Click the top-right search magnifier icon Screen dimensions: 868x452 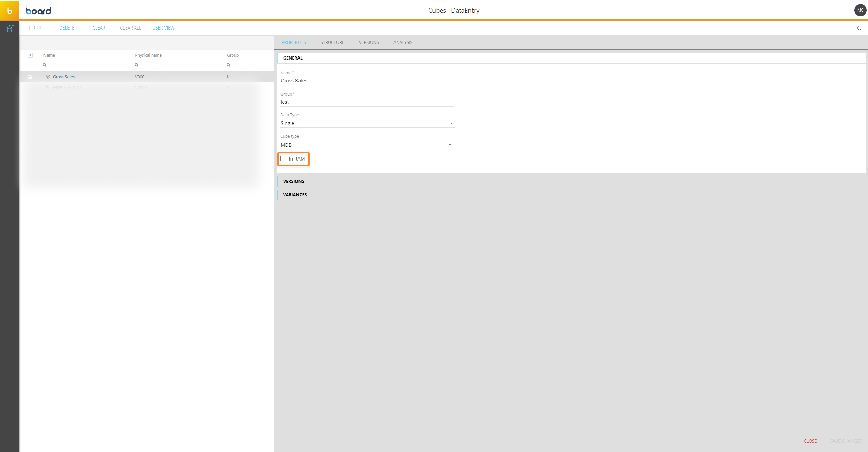pyautogui.click(x=860, y=28)
